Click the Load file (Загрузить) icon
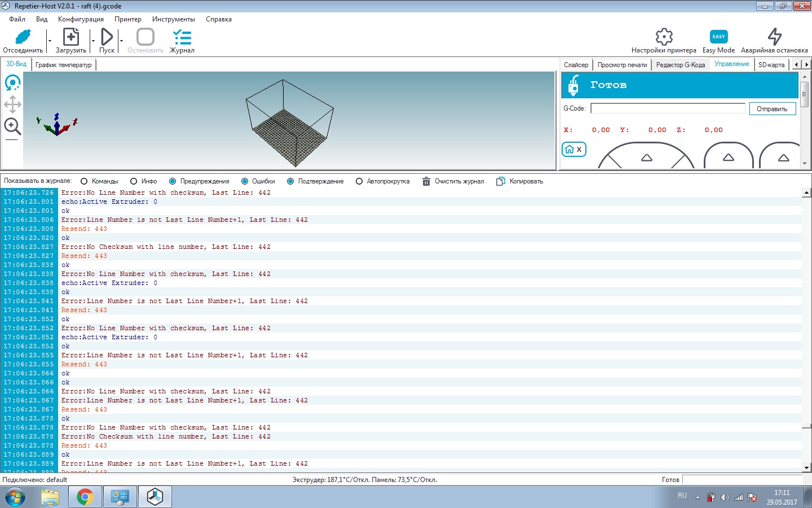Image resolution: width=812 pixels, height=508 pixels. [x=71, y=38]
